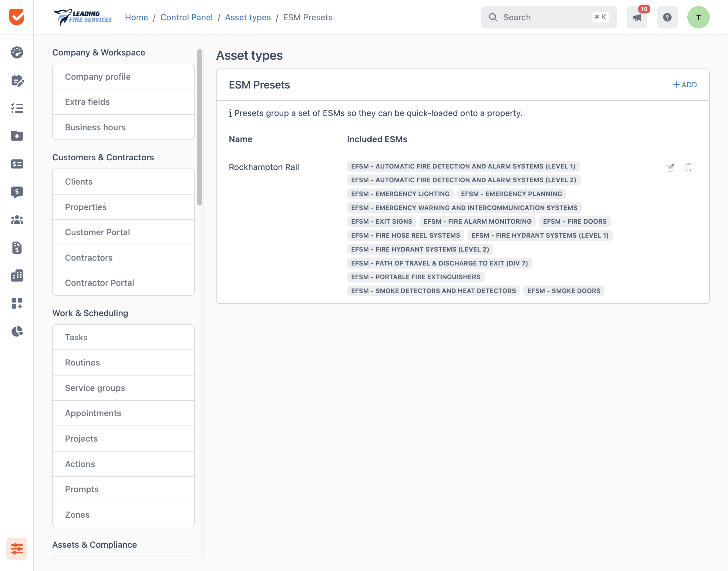Viewport: 728px width, 571px height.
Task: Go to Asset types breadcrumb
Action: (x=248, y=17)
